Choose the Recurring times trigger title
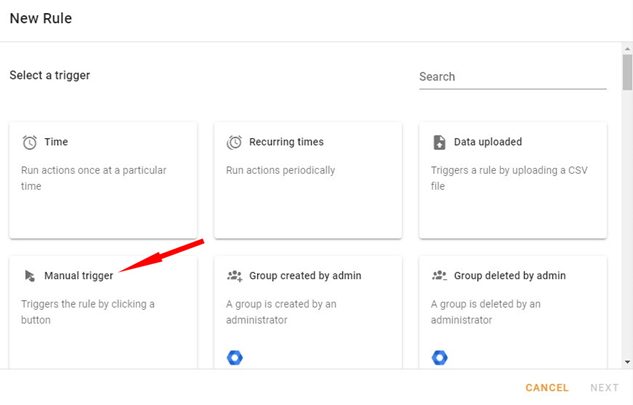633x405 pixels. pyautogui.click(x=286, y=142)
